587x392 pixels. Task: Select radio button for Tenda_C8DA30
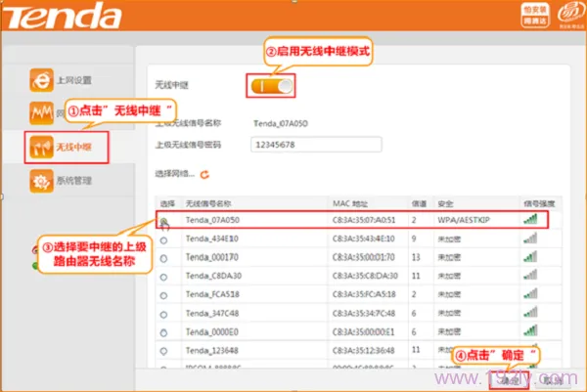pyautogui.click(x=163, y=276)
